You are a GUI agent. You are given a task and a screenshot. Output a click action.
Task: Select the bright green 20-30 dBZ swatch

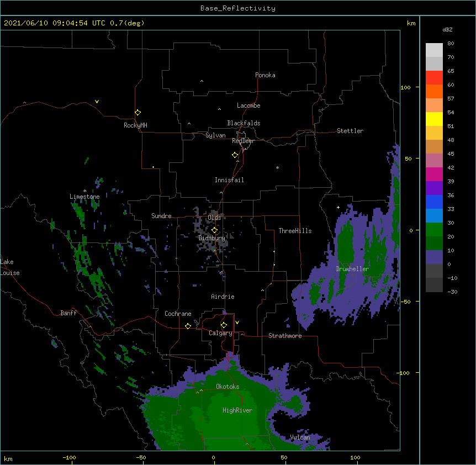[434, 230]
